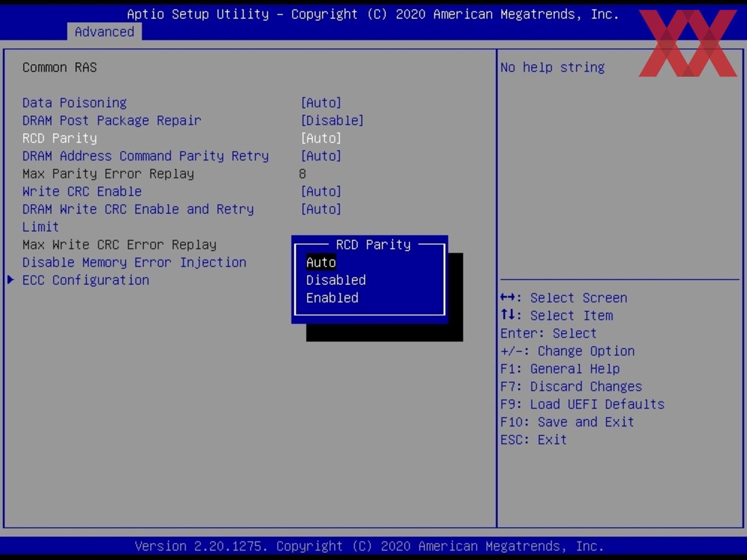This screenshot has height=560, width=747.
Task: Click the ESC: Exit hint
Action: pos(533,439)
